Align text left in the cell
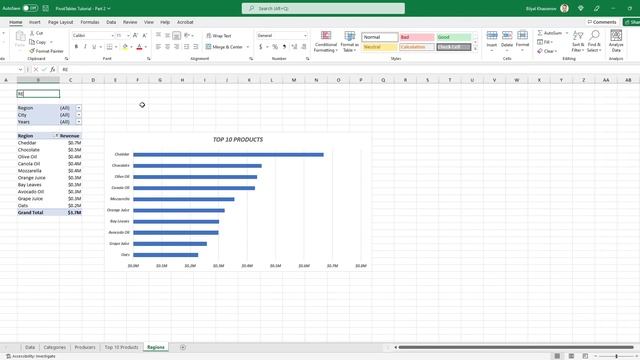Image resolution: width=640 pixels, height=360 pixels. pyautogui.click(x=158, y=47)
